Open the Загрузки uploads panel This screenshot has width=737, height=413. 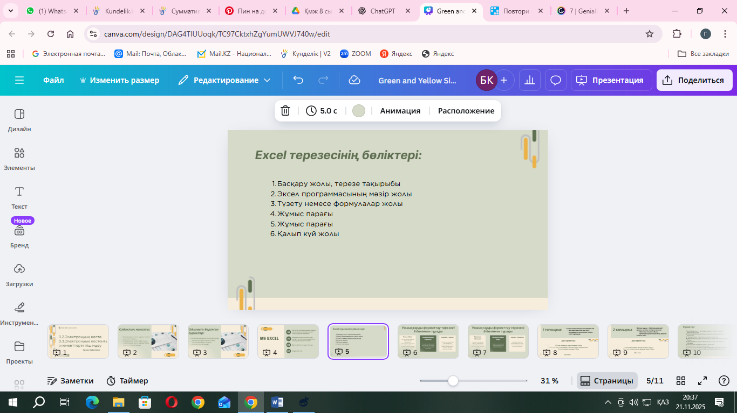19,275
